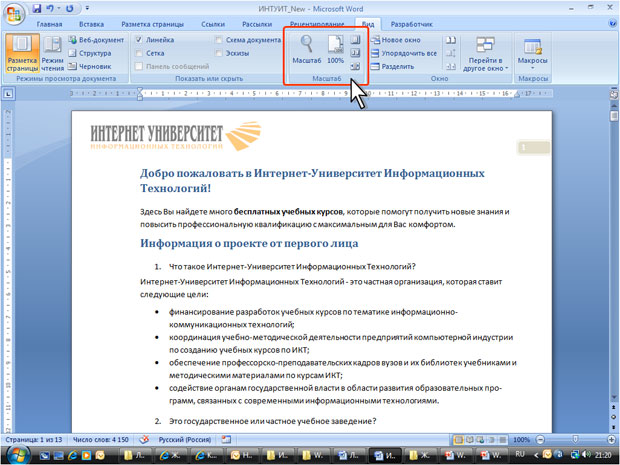Enable the Эскизы checkbox
The width and height of the screenshot is (620, 465).
[219, 53]
